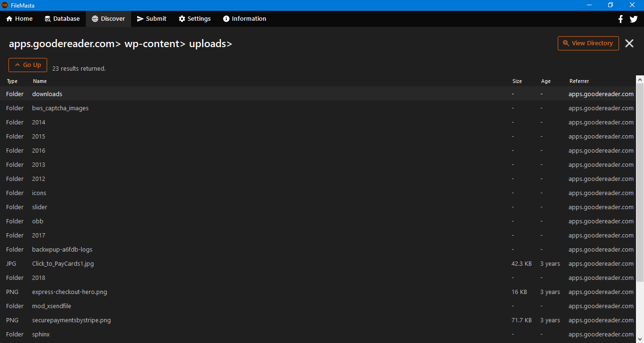
Task: Select the 2012 folder row
Action: click(x=318, y=179)
